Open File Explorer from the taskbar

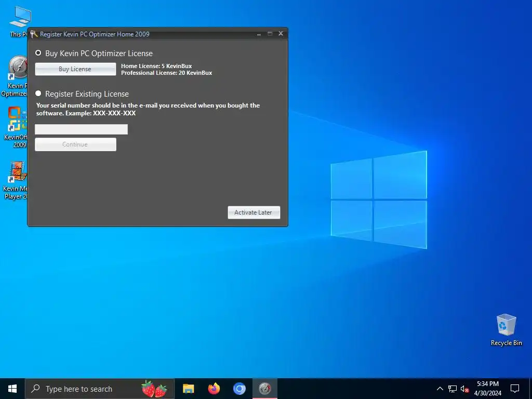pos(188,389)
